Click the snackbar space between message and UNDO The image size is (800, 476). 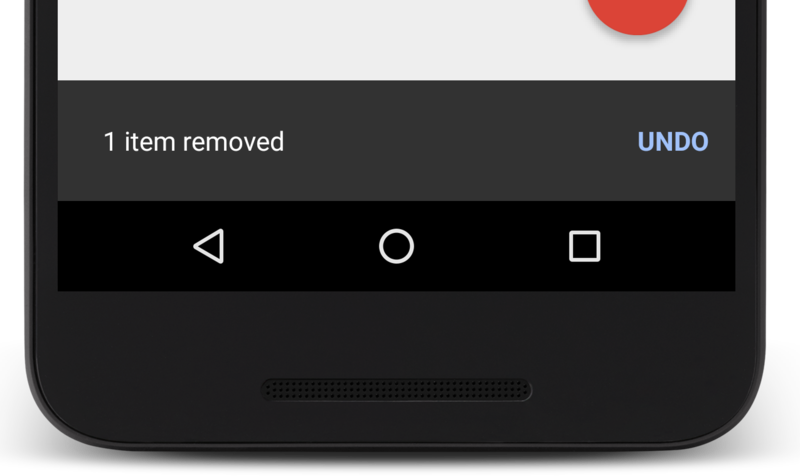pyautogui.click(x=459, y=142)
